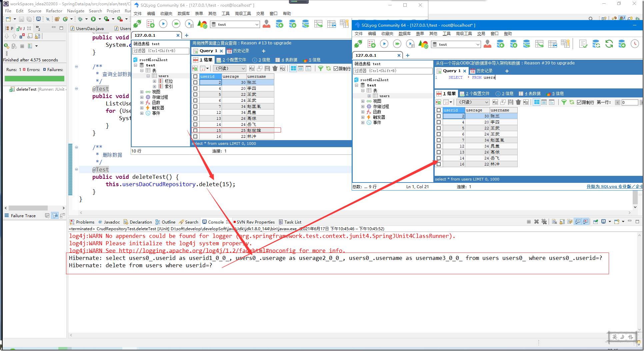
Task: Click green filter funnel icon in left SQLyog result
Action: tap(320, 68)
